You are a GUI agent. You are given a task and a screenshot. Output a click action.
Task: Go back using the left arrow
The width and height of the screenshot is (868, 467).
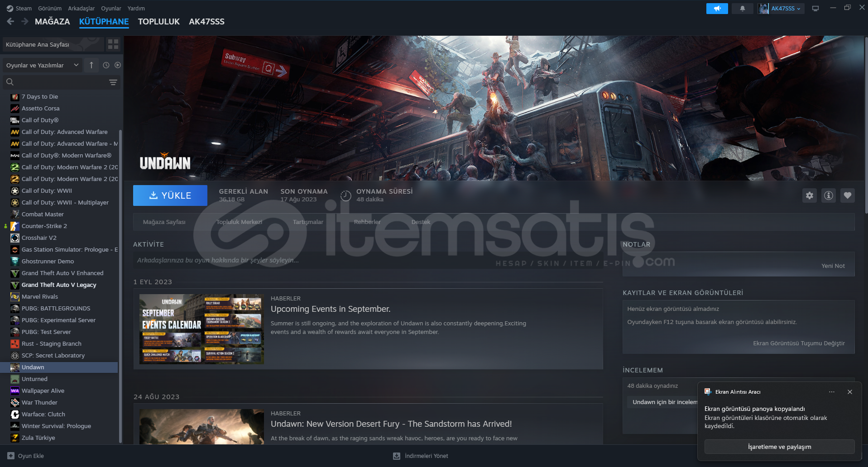click(x=10, y=21)
